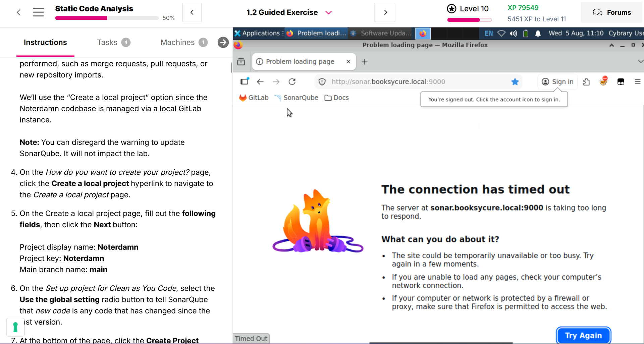Expand the 1.2 Guided Exercise dropdown
Image resolution: width=644 pixels, height=344 pixels.
(x=328, y=12)
